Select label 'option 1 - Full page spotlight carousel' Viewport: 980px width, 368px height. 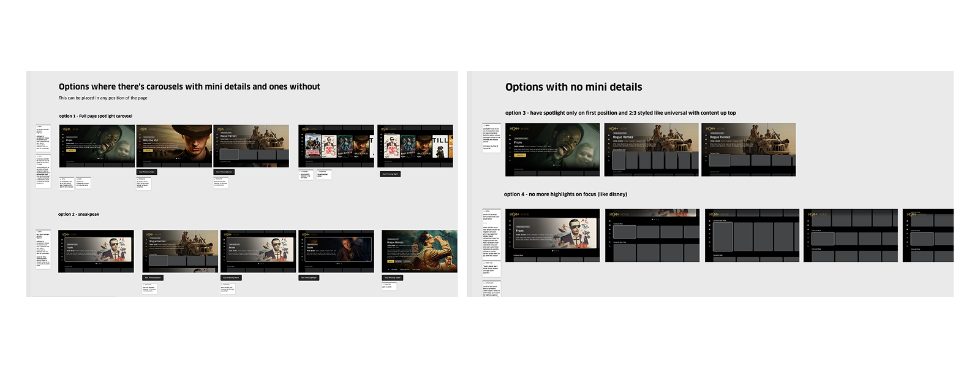[x=96, y=116]
